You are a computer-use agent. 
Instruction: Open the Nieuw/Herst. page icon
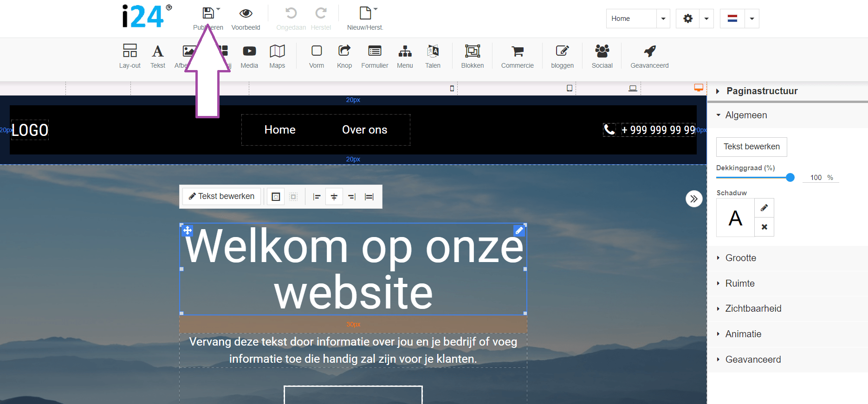point(365,13)
